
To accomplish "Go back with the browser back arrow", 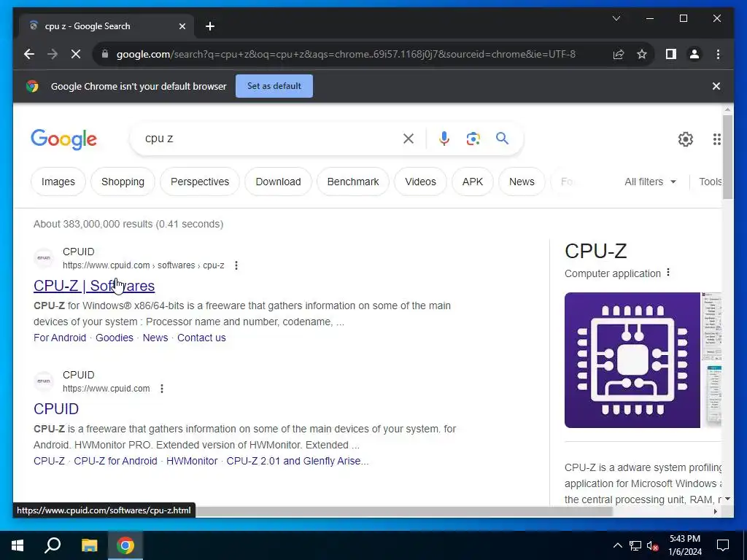I will (x=29, y=54).
